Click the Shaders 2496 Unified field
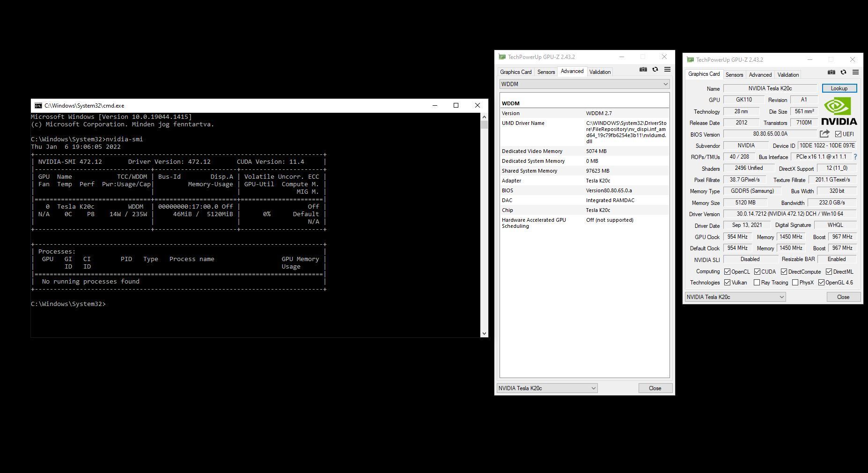This screenshot has height=473, width=868. (x=749, y=168)
